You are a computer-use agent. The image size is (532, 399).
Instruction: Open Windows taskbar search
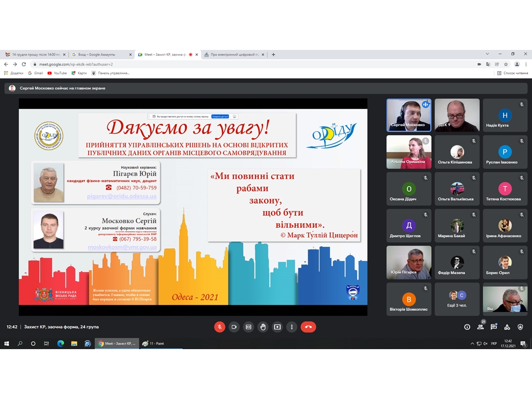pyautogui.click(x=20, y=343)
